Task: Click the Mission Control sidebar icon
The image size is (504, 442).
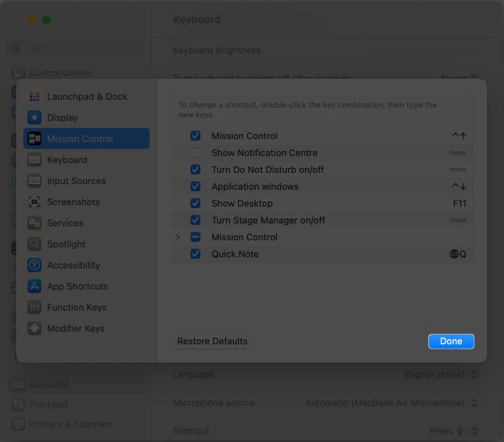Action: pos(34,138)
